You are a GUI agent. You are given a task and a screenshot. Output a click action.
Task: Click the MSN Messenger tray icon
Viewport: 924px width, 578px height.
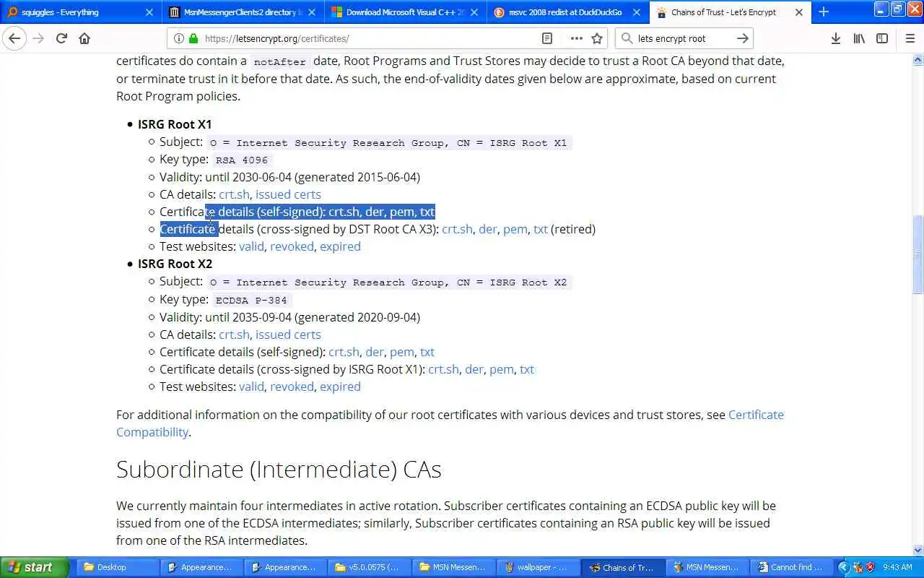pyautogui.click(x=858, y=567)
